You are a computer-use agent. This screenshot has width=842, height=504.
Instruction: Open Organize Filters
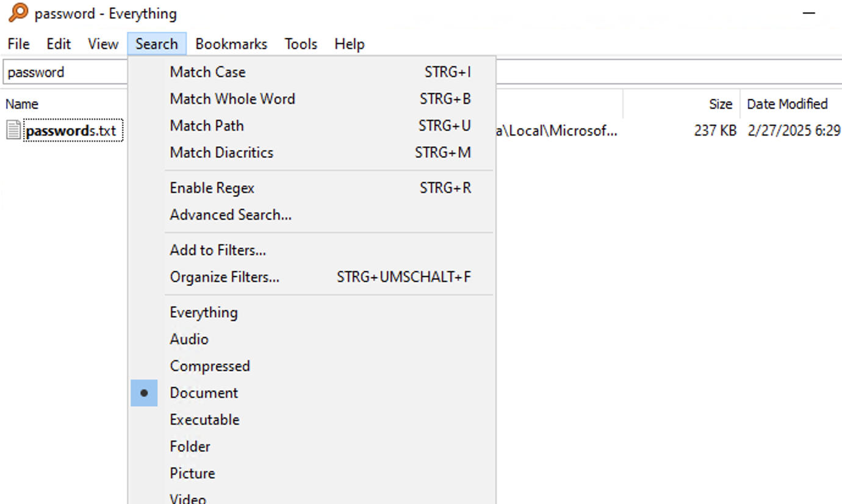pos(312,277)
